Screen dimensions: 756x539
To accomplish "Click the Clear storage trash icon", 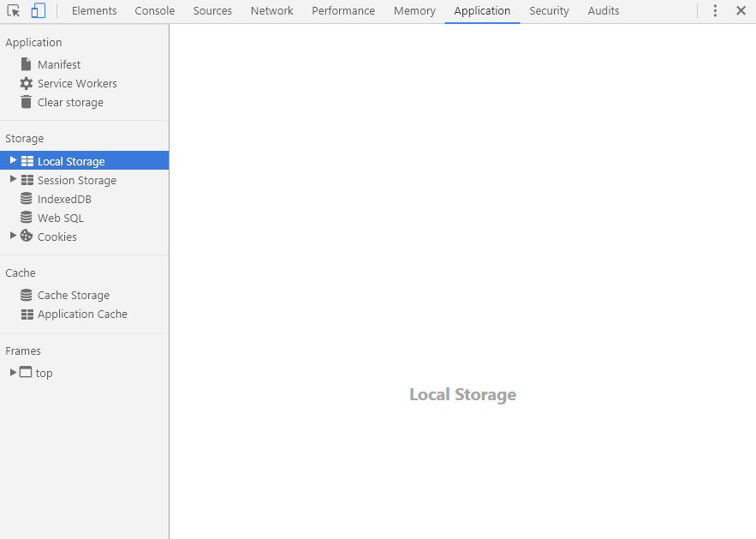I will coord(26,102).
